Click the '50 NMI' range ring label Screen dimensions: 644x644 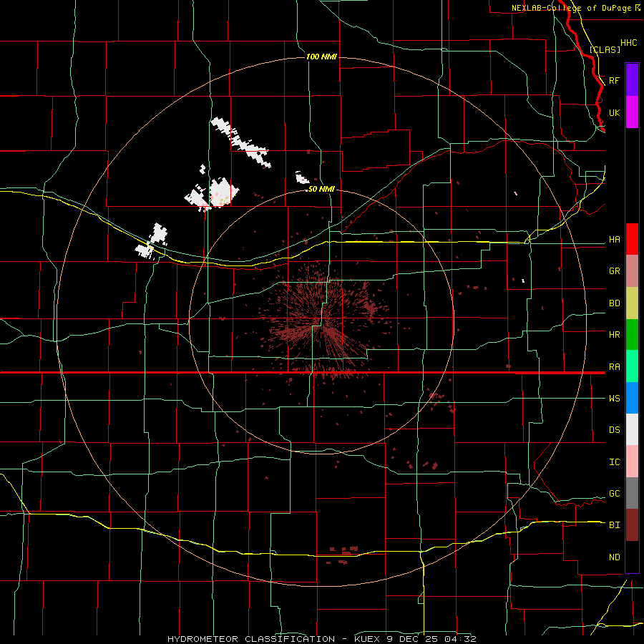pyautogui.click(x=321, y=189)
